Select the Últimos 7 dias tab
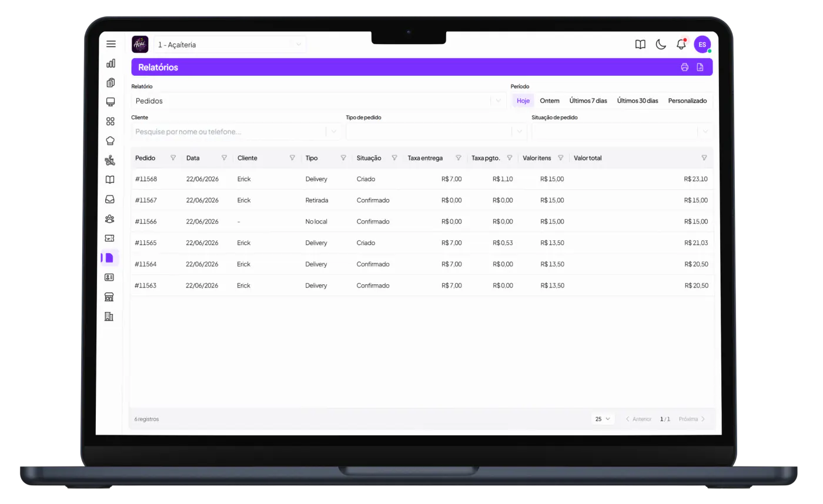The image size is (823, 504). pyautogui.click(x=588, y=101)
